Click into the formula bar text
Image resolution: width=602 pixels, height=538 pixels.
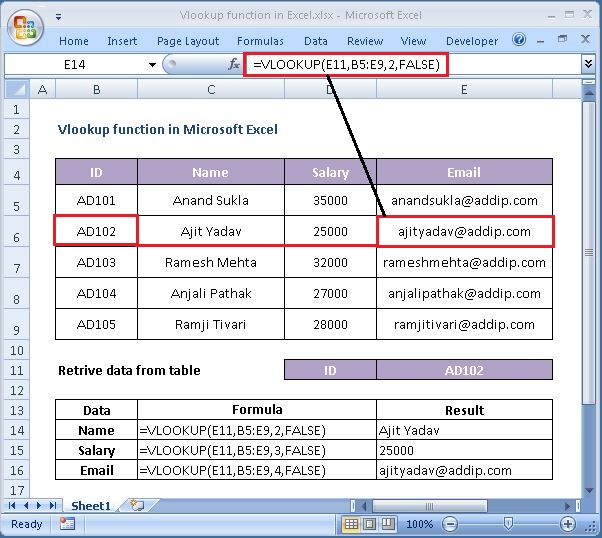tap(346, 65)
